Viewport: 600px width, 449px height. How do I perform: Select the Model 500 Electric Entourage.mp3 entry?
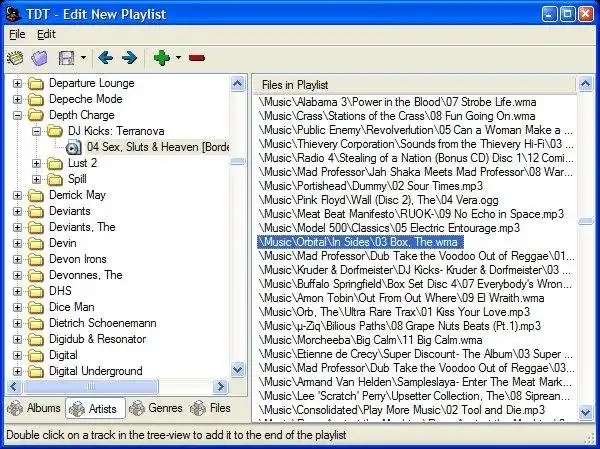click(389, 228)
